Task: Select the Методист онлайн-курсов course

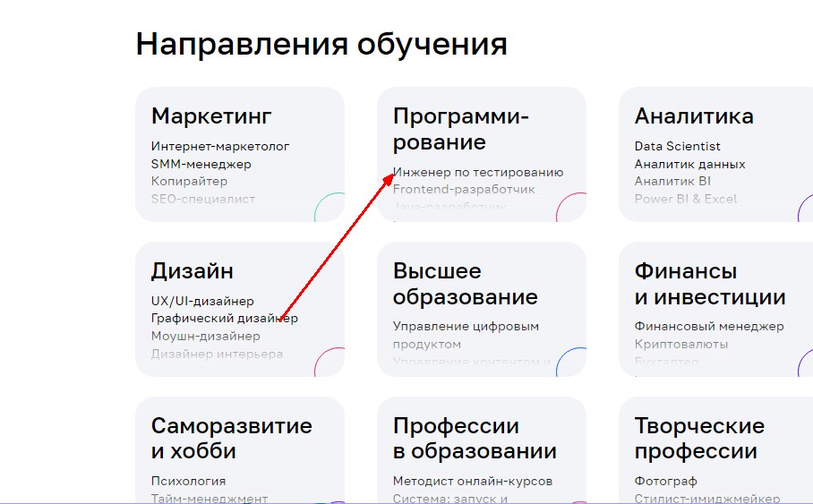Action: click(x=473, y=482)
